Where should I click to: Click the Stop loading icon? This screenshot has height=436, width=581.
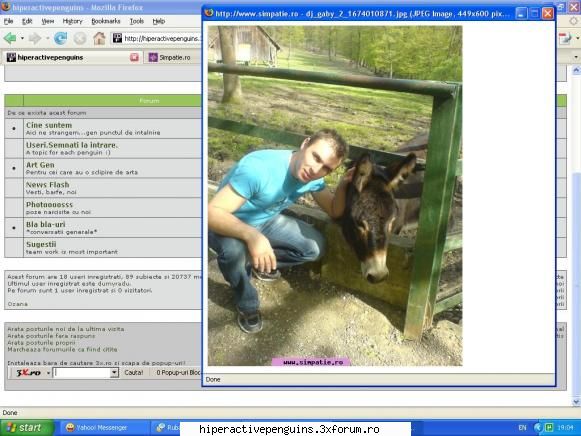[80, 38]
